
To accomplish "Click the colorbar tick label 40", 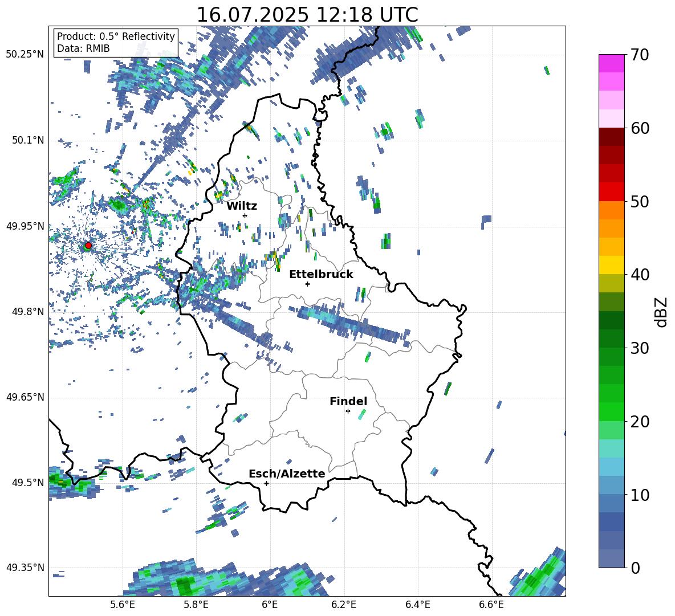I will pos(640,275).
